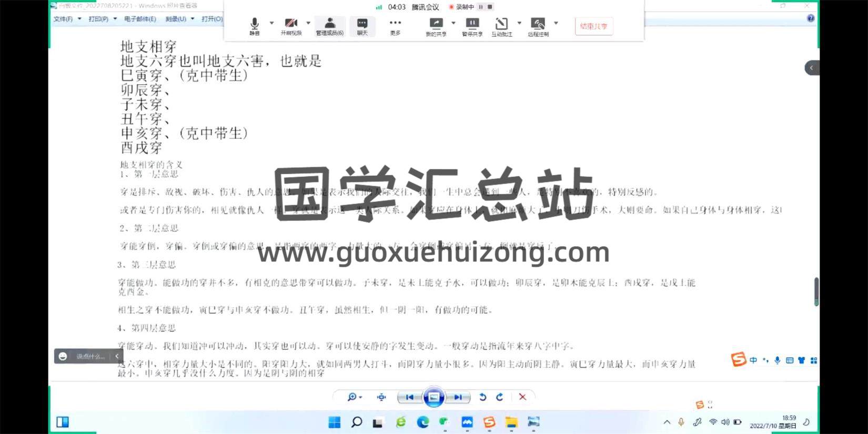Screen dimensions: 868x434
Task: Open the Sogou soft keyboard
Action: click(790, 360)
